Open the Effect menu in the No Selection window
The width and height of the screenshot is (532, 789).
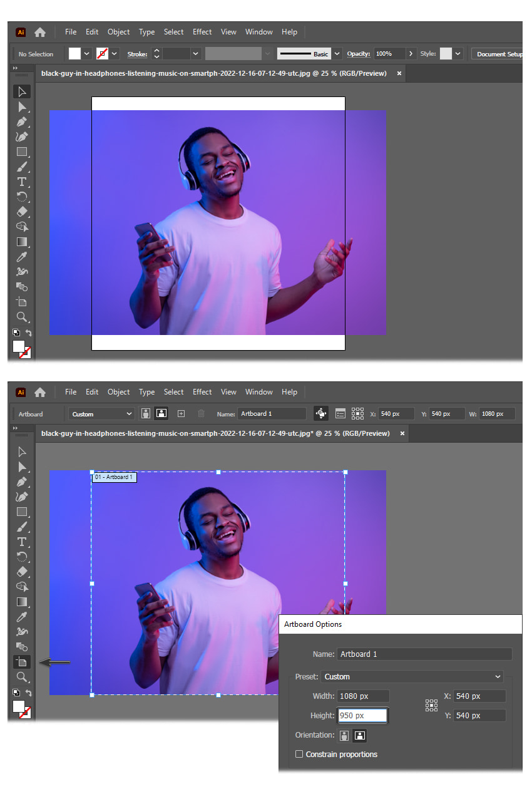point(202,32)
